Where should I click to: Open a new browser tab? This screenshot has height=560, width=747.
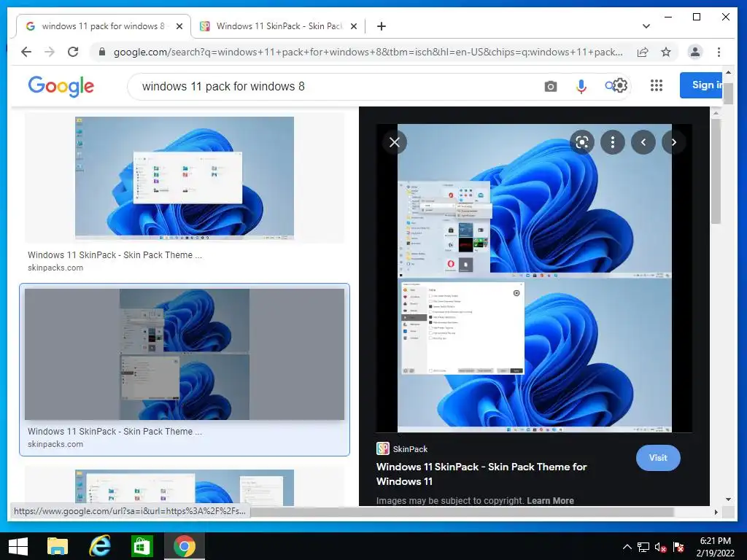[x=381, y=26]
